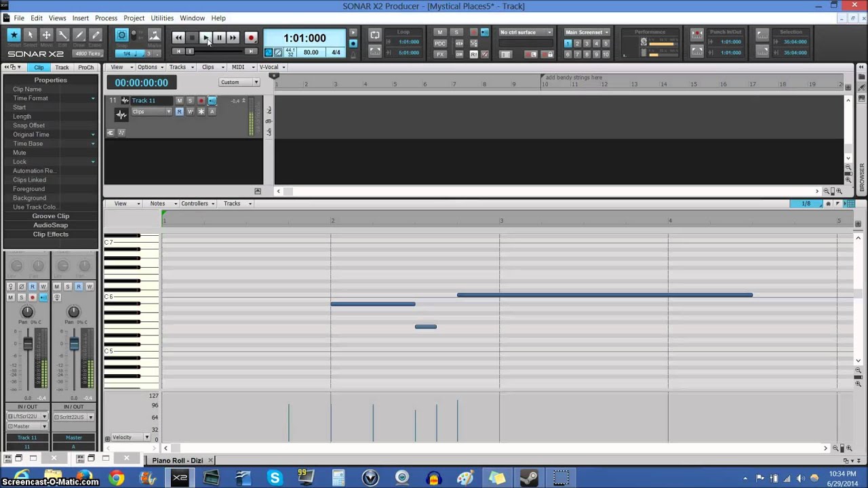Click the Track 11 name field

point(152,100)
